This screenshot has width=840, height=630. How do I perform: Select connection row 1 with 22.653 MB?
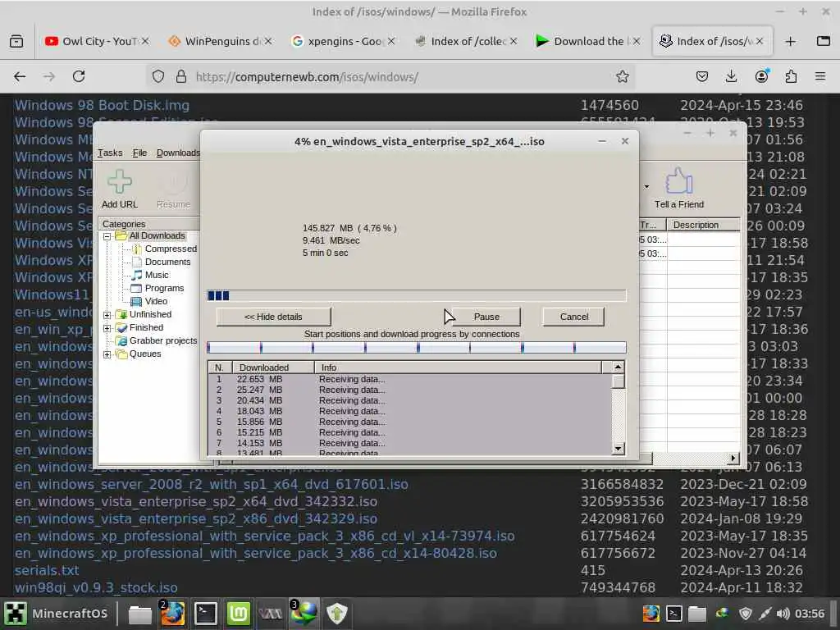410,379
